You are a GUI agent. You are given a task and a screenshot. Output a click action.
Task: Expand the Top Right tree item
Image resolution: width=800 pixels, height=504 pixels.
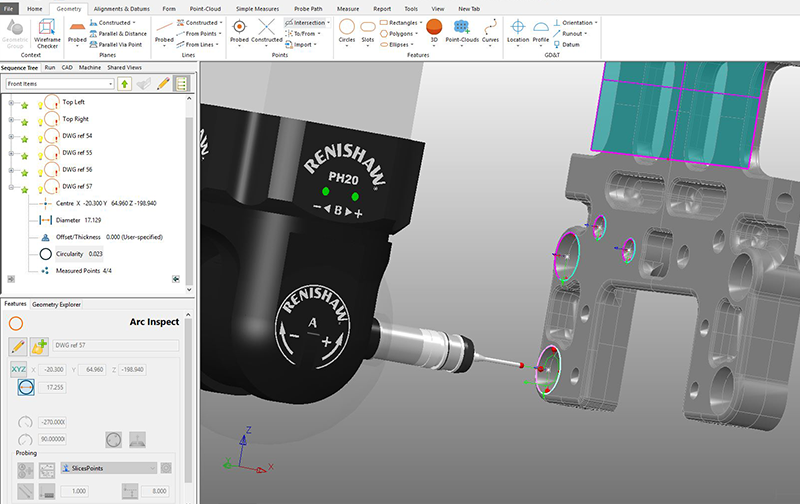11,120
